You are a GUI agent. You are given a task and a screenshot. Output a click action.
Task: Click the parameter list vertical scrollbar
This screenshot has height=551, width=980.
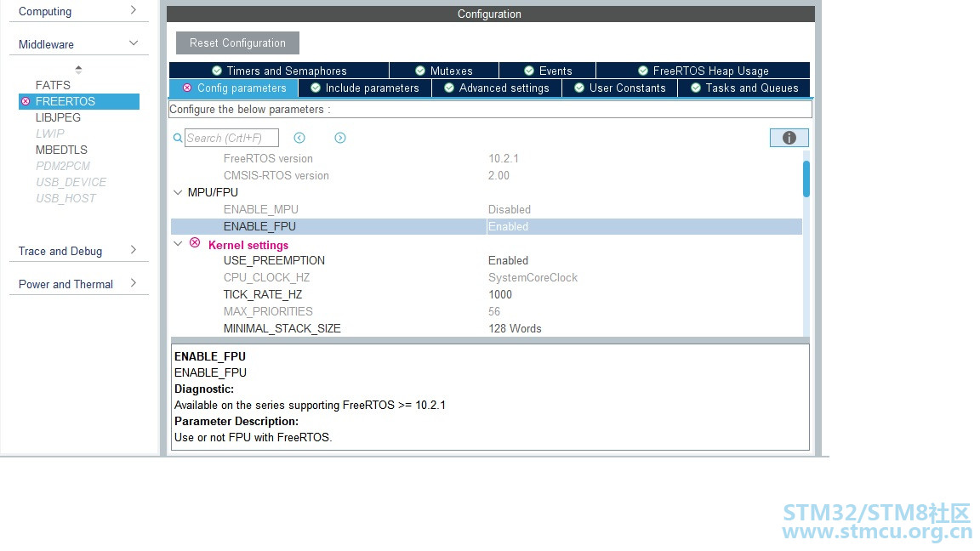click(x=806, y=179)
